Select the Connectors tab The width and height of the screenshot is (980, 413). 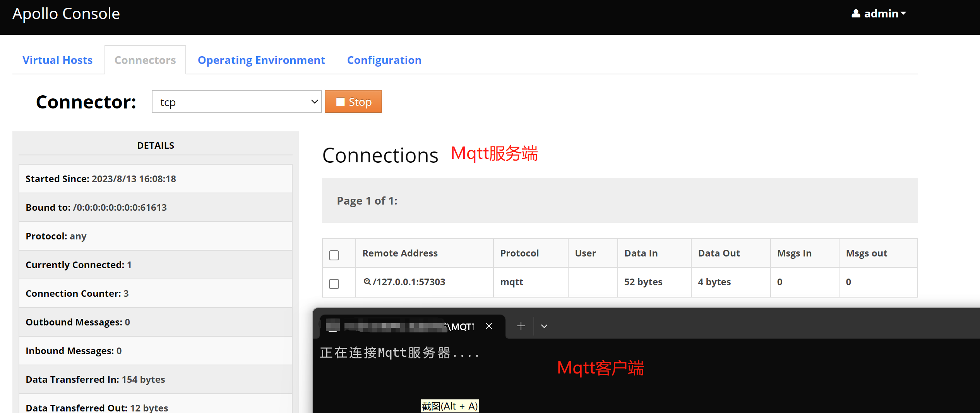click(x=145, y=60)
